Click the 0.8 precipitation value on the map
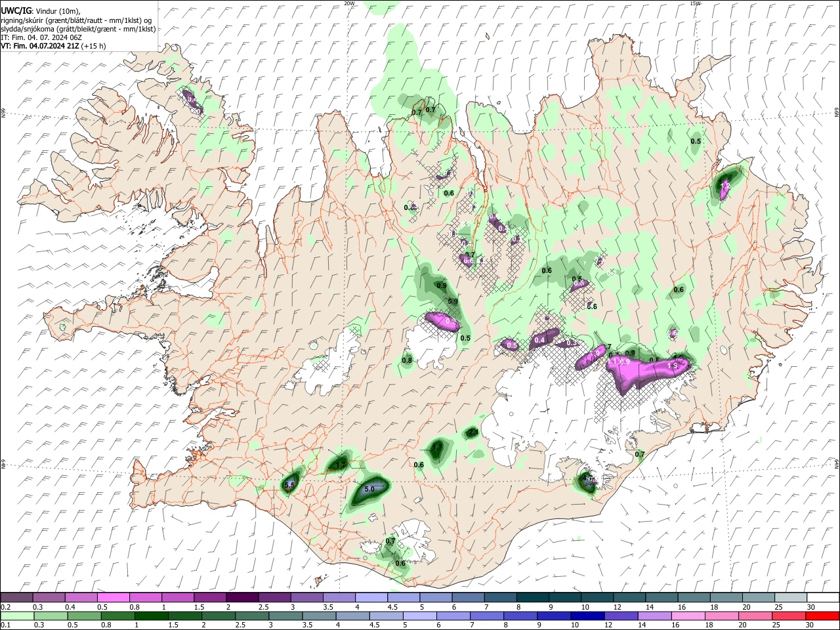 (x=407, y=360)
